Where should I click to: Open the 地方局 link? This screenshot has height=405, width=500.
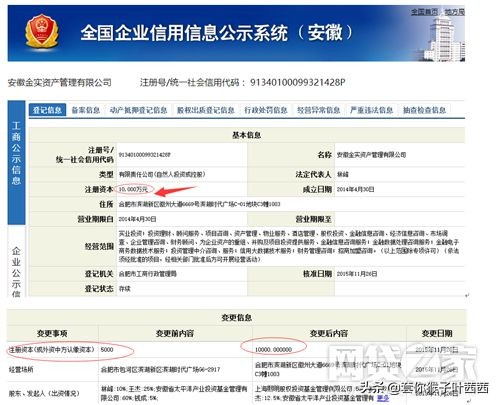(x=454, y=12)
